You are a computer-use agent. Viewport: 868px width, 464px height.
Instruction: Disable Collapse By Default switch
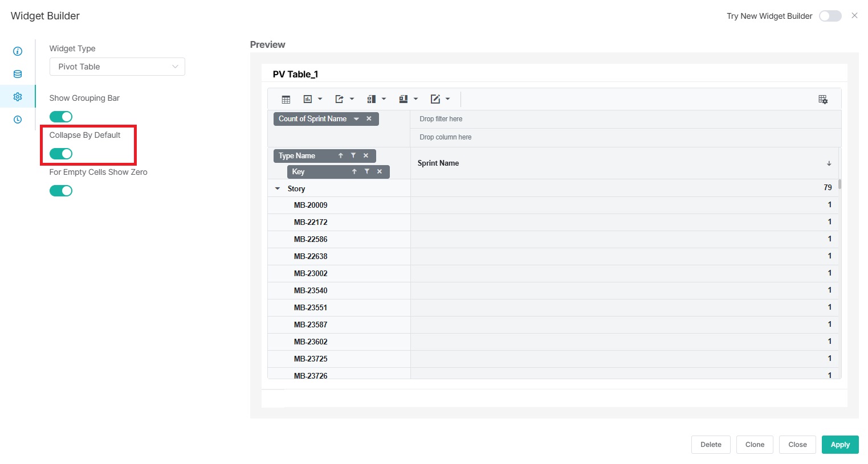pos(61,154)
